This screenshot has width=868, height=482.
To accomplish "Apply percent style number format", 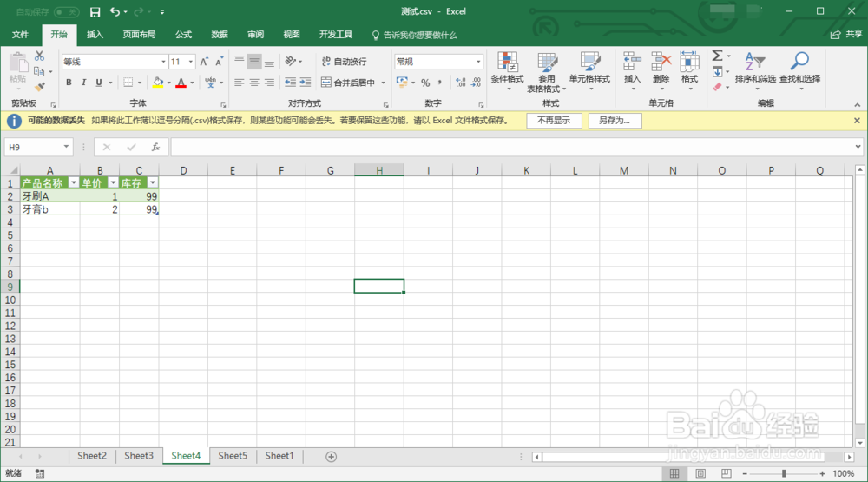I will click(425, 83).
